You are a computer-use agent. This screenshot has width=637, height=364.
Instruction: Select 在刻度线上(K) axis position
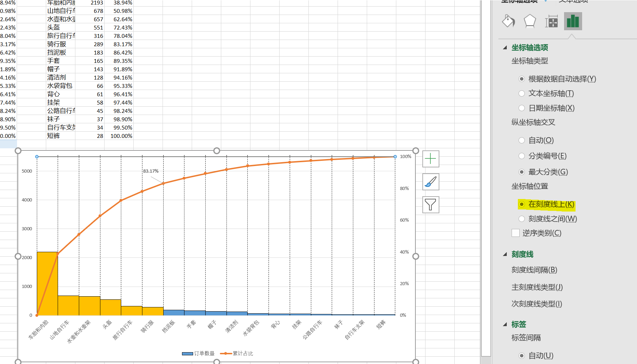click(546, 204)
